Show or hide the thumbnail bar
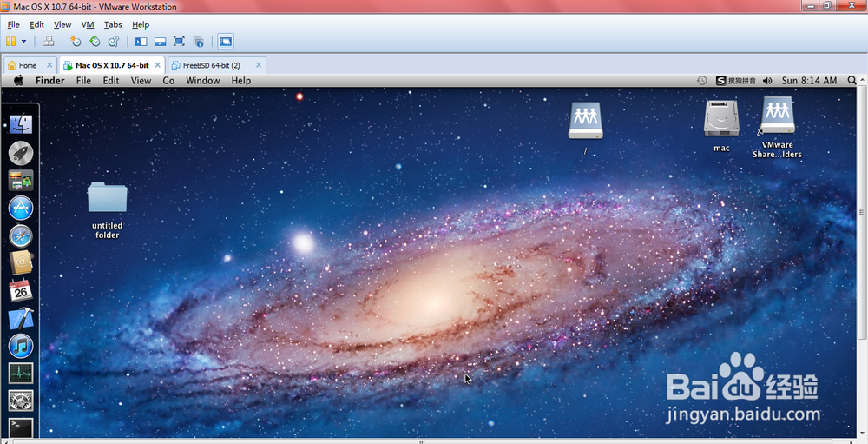 coord(160,42)
